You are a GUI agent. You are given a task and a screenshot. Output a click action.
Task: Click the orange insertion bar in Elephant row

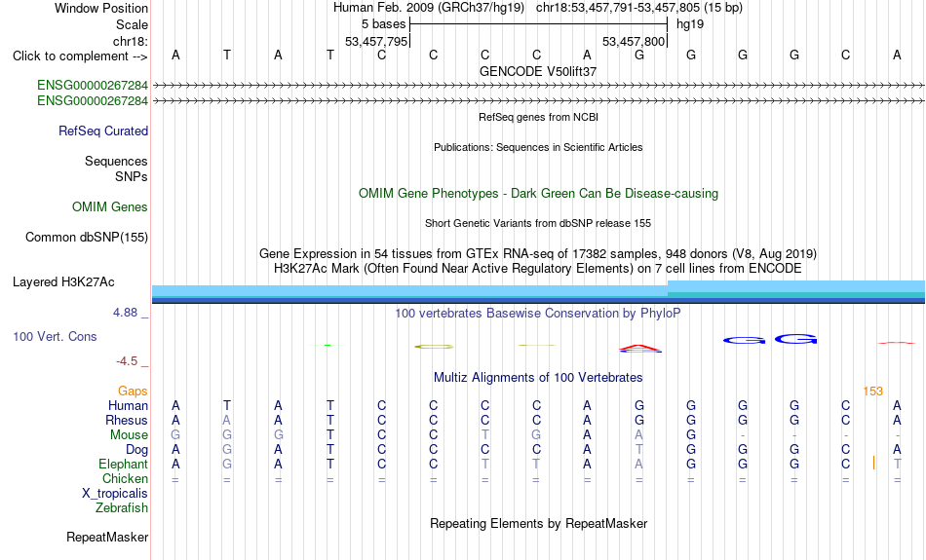873,463
